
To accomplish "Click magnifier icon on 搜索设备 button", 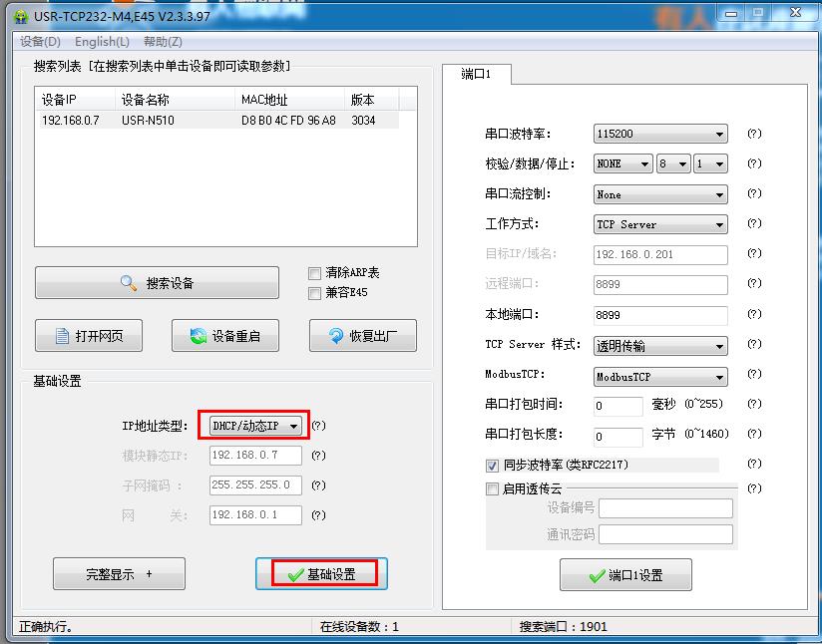I will [x=129, y=283].
